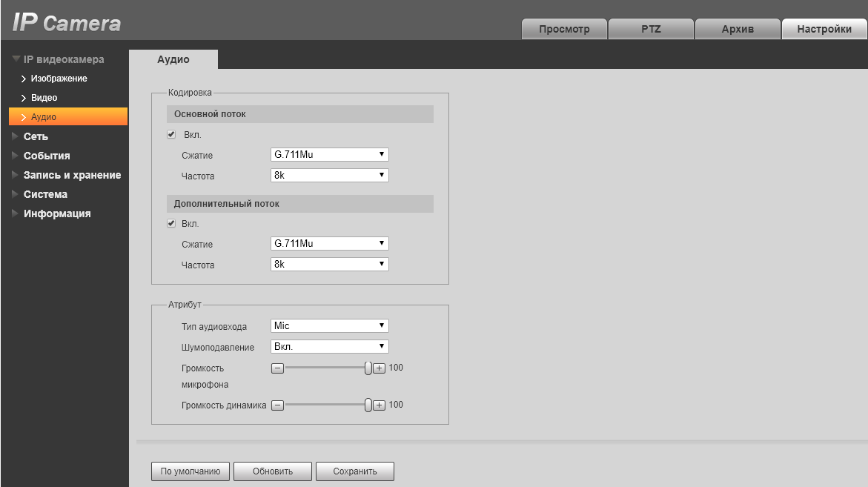Switch to Просмотр tab
Viewport: 868px width, 487px height.
564,29
